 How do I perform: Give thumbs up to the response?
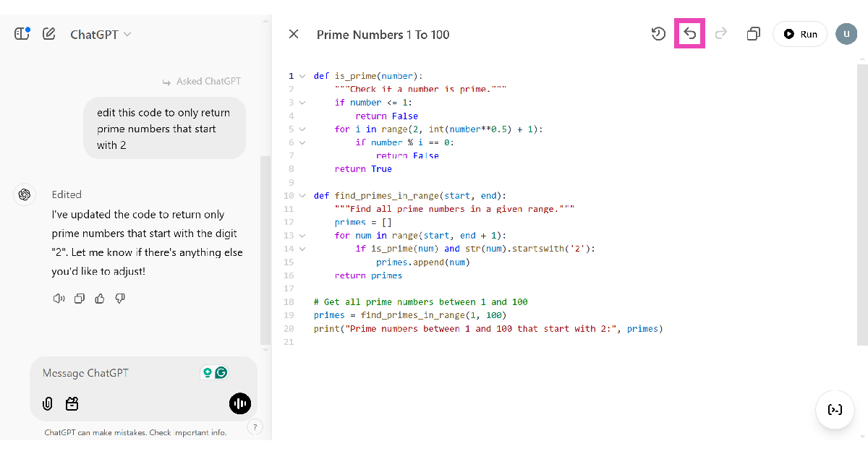point(100,298)
